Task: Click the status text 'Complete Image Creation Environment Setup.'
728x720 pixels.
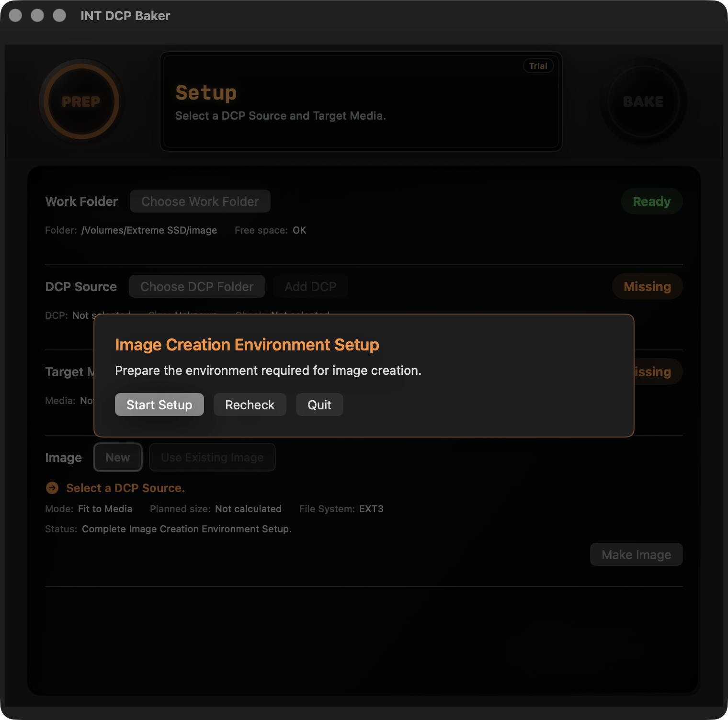Action: [187, 529]
